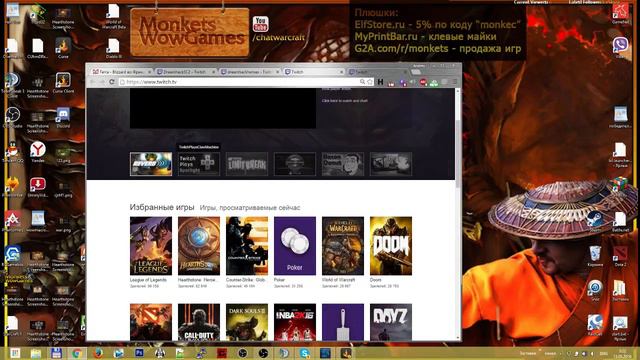640x360 pixels.
Task: Open the Steam desktop shortcut
Action: click(x=595, y=222)
